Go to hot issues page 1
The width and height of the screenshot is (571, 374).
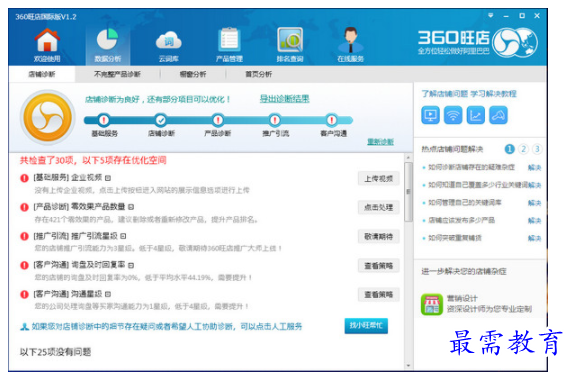tap(509, 149)
